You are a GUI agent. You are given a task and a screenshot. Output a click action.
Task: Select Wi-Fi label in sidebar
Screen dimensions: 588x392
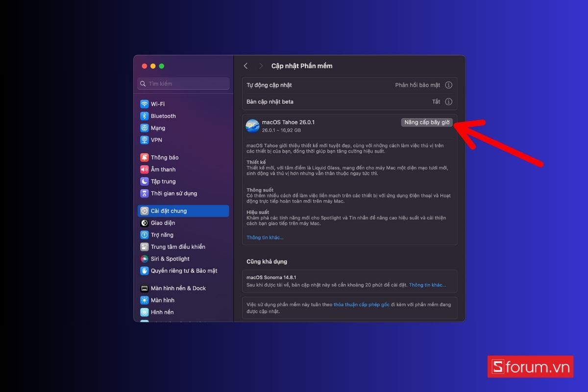(x=158, y=104)
